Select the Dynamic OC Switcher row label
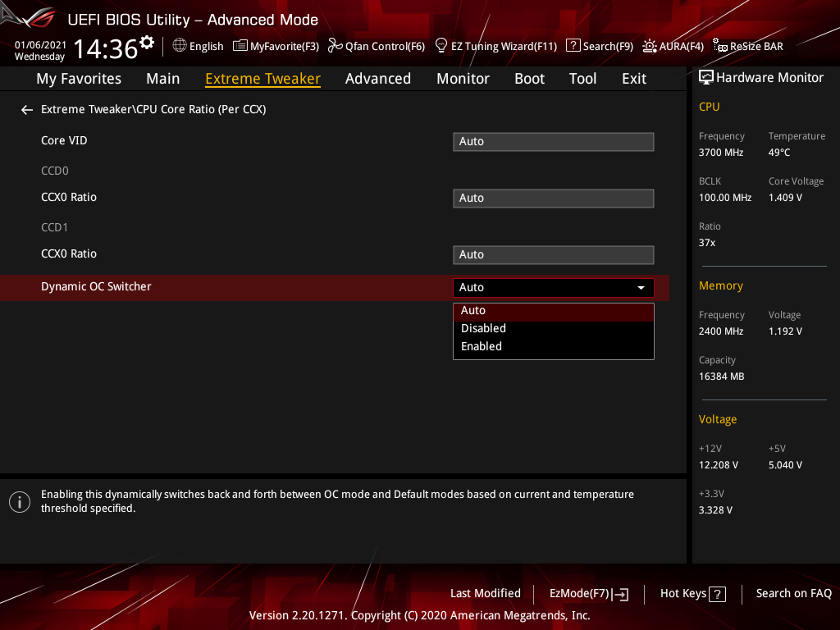 tap(96, 286)
